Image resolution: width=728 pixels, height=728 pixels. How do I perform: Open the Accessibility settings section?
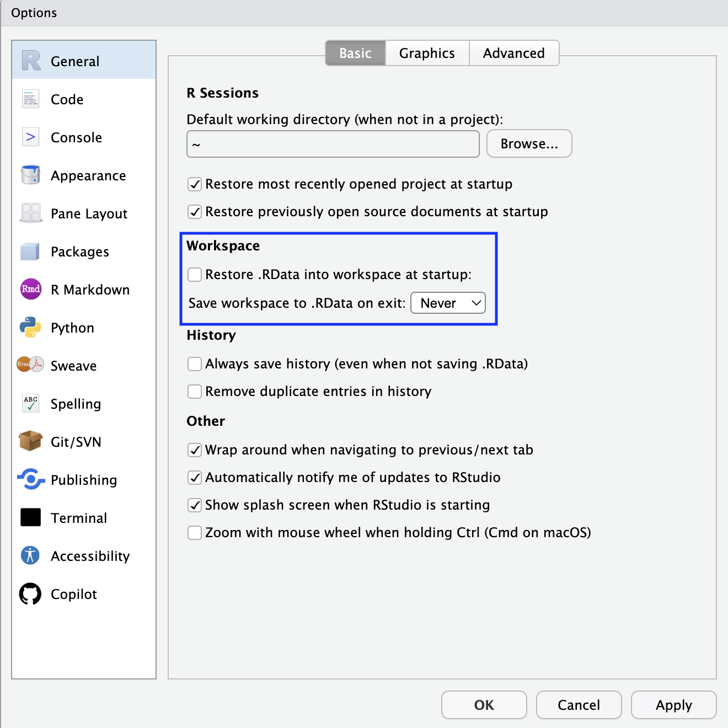click(x=30, y=556)
